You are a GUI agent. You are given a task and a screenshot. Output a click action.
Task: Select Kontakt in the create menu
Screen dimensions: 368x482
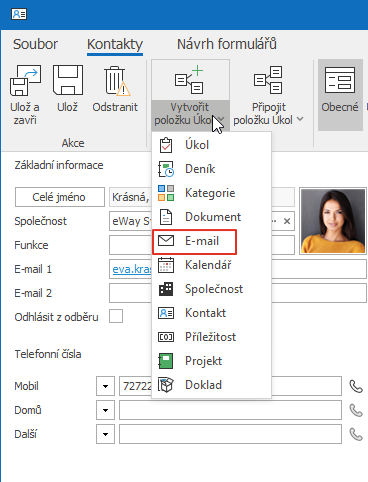(212, 313)
